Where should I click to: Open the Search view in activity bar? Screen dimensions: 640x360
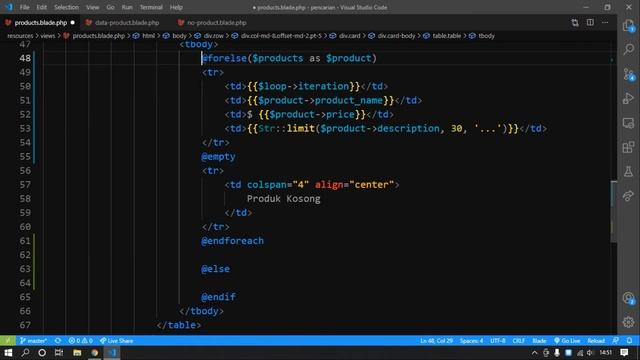pyautogui.click(x=628, y=49)
